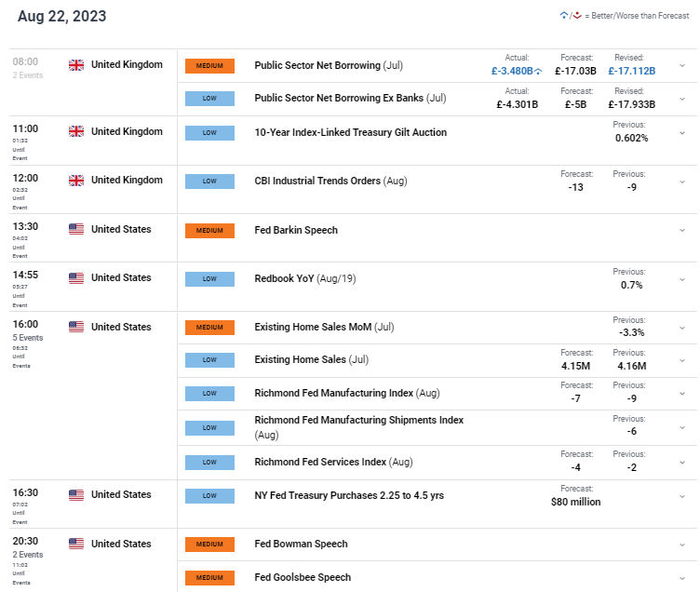
Task: Expand the Fed Barkin Speech row
Action: click(682, 230)
